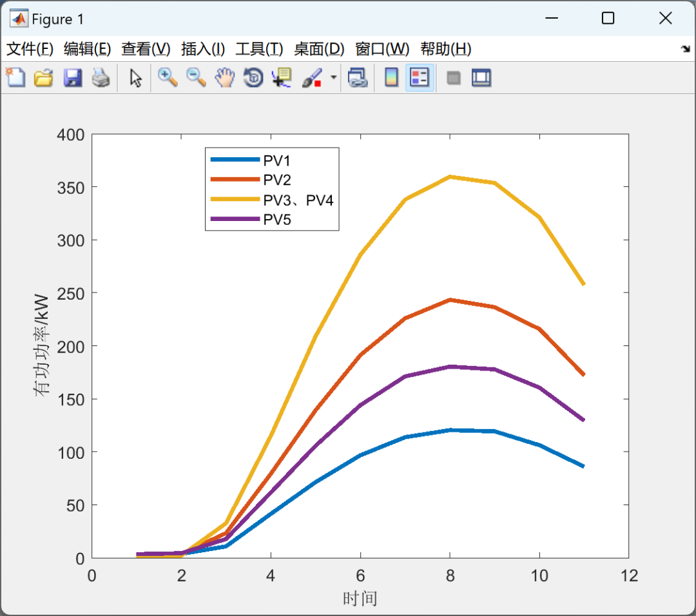Print figure with the printer icon
Viewport: 696px width, 616px height.
pos(101,78)
